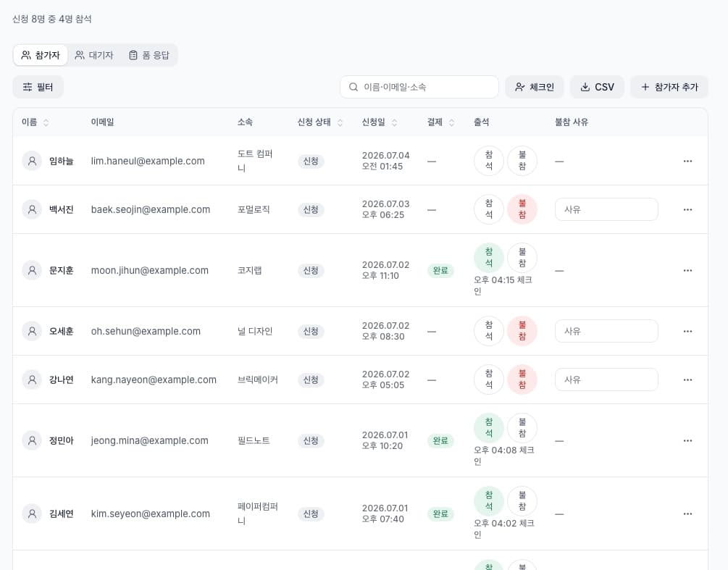
Task: Click the 참가자 추가 button
Action: pos(669,87)
